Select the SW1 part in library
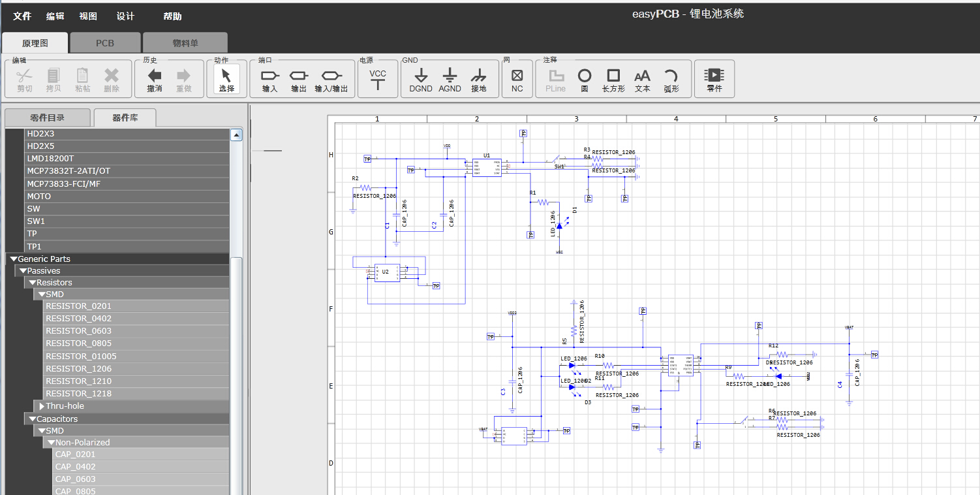Viewport: 980px width, 495px height. click(x=127, y=221)
